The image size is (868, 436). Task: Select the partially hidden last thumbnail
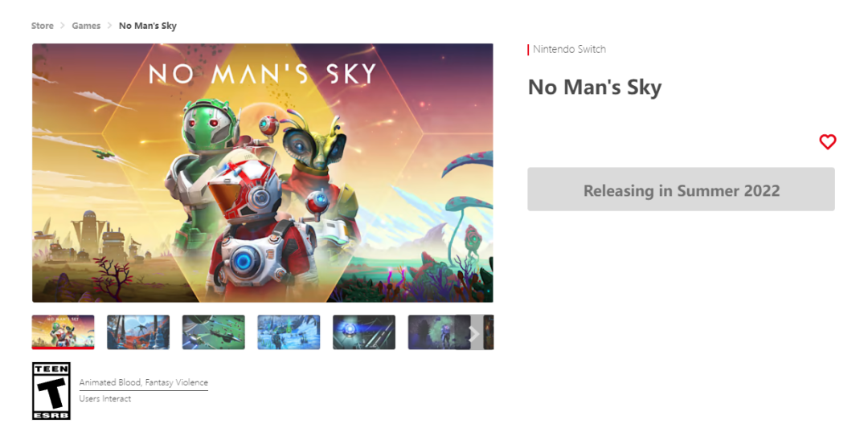pos(489,332)
